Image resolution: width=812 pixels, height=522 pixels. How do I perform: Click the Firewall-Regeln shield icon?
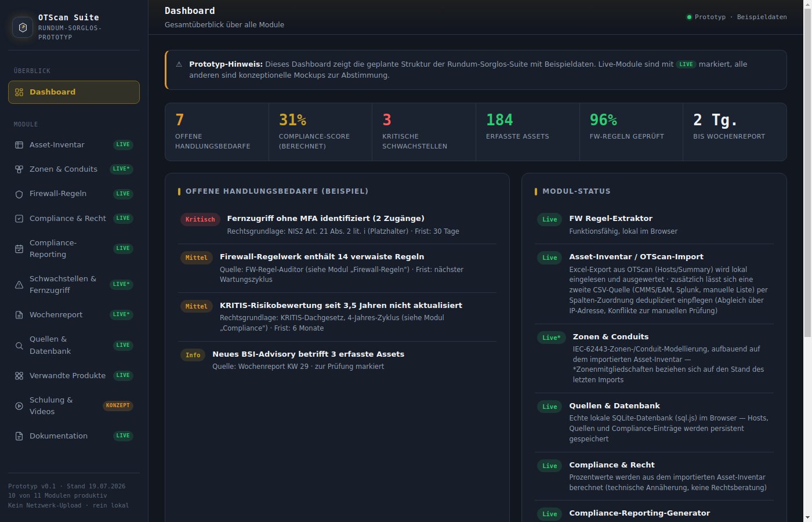tap(19, 194)
